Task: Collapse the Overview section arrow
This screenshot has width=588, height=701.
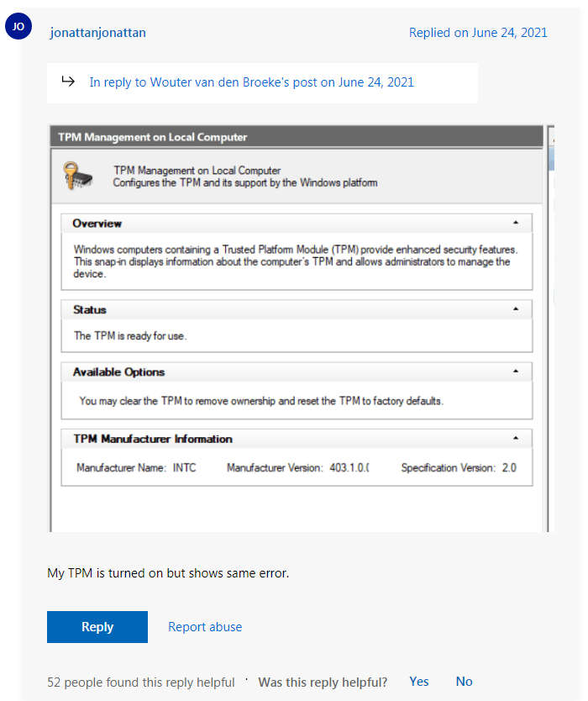Action: point(516,223)
